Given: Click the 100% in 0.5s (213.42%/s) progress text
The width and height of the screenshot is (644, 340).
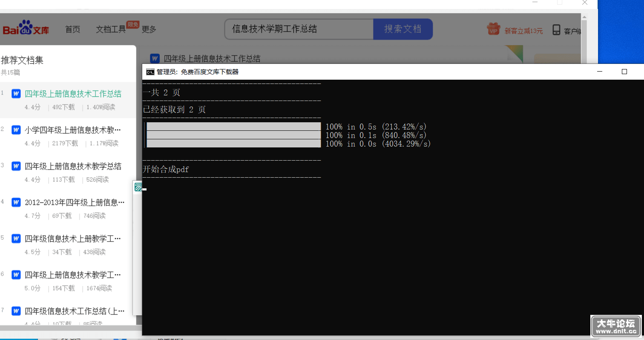Looking at the screenshot, I should coord(376,127).
